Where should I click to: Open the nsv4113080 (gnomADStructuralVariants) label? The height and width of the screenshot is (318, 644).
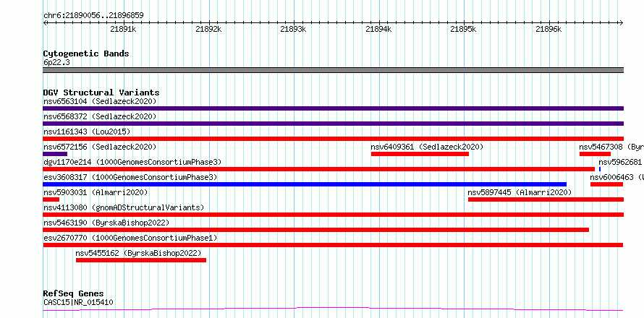pyautogui.click(x=124, y=207)
